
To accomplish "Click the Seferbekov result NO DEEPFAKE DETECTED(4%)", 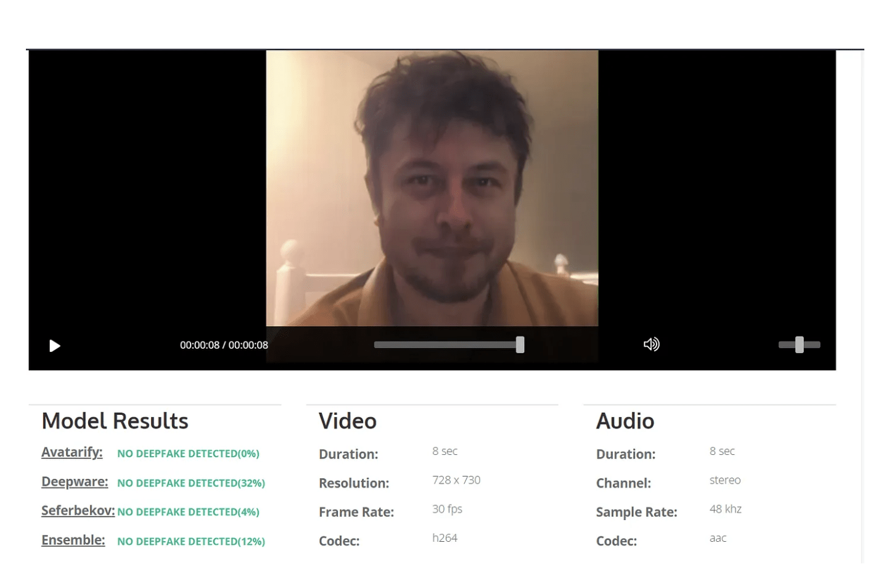I will click(188, 512).
